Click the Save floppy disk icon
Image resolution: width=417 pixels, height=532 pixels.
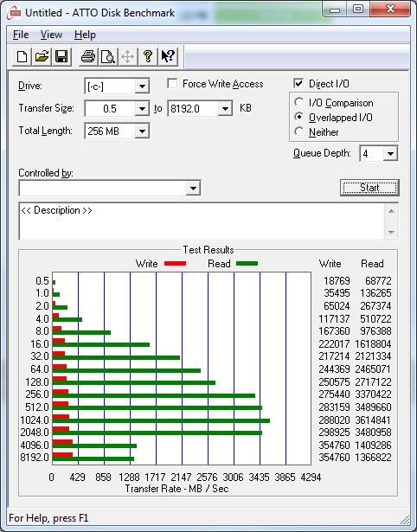[61, 56]
